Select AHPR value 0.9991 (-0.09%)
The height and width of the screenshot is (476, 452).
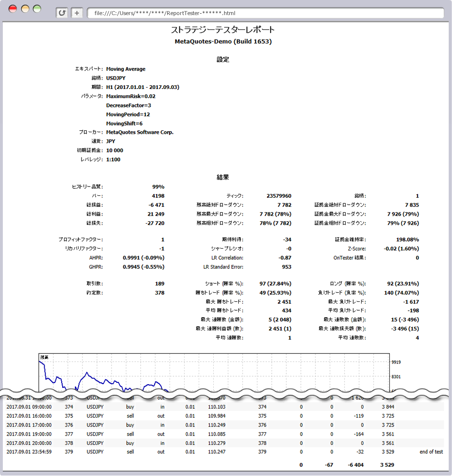144,258
